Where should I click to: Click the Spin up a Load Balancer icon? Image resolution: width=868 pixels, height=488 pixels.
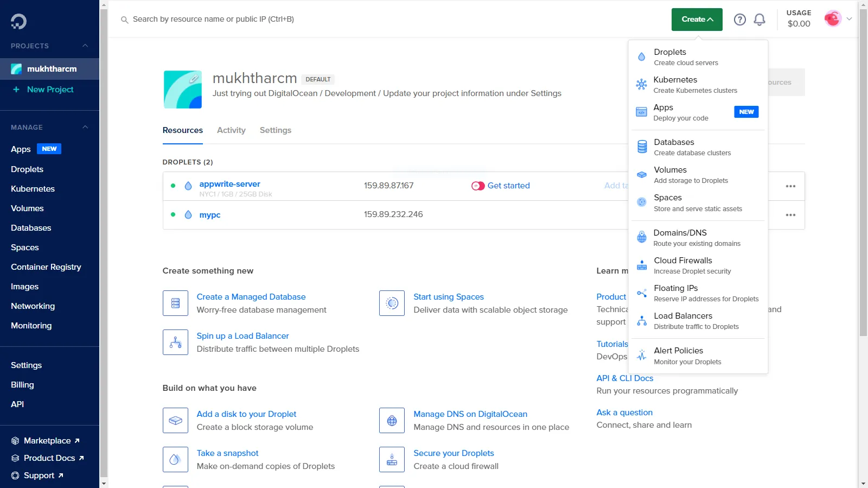(x=175, y=342)
